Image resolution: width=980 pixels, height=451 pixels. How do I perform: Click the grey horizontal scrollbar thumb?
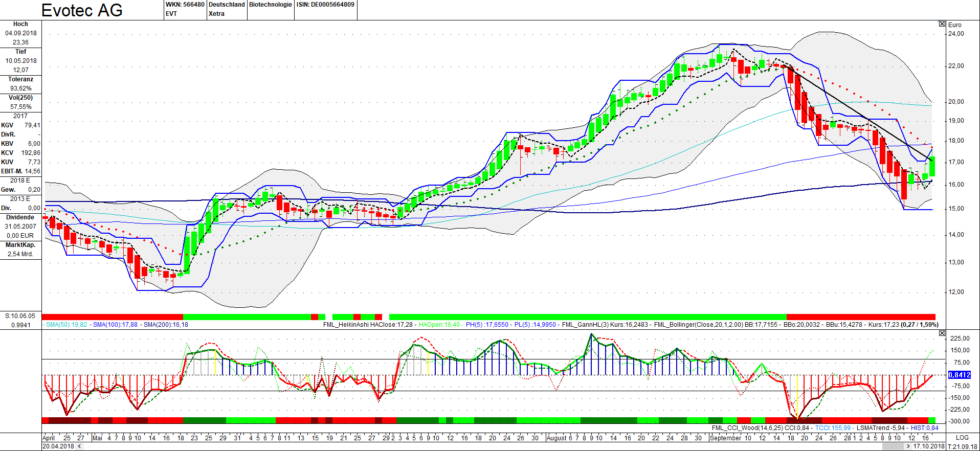893,446
